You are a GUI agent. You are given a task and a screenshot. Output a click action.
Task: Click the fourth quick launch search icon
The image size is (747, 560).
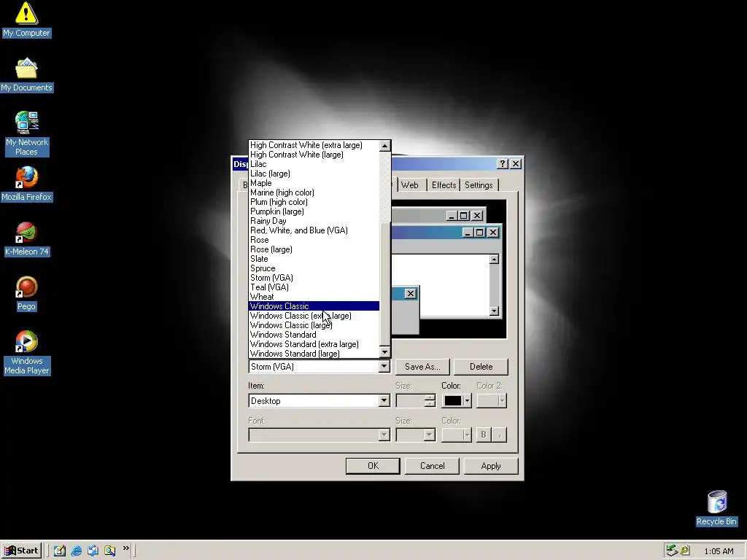click(x=109, y=551)
